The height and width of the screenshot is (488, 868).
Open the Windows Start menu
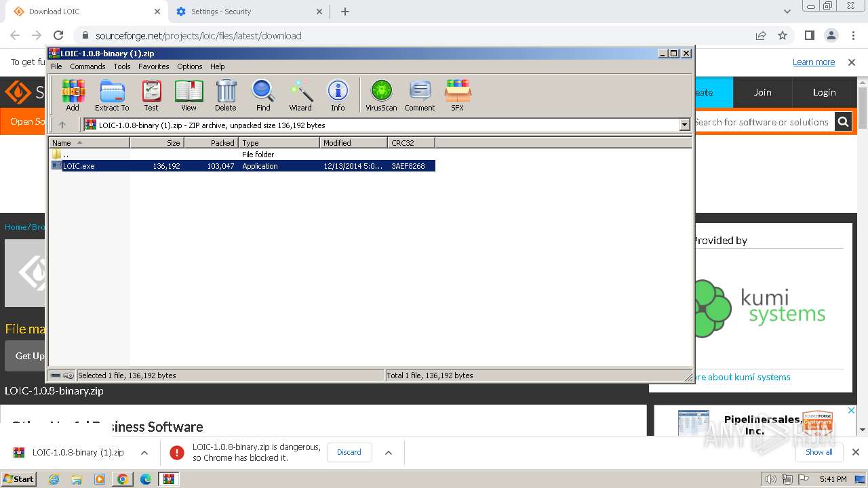tap(18, 479)
